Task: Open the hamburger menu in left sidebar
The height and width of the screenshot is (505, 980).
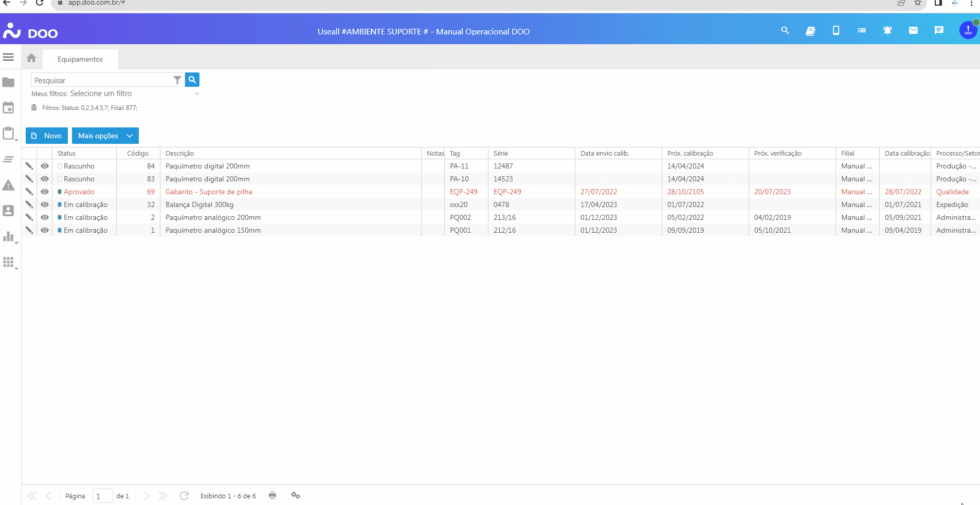Action: tap(8, 57)
